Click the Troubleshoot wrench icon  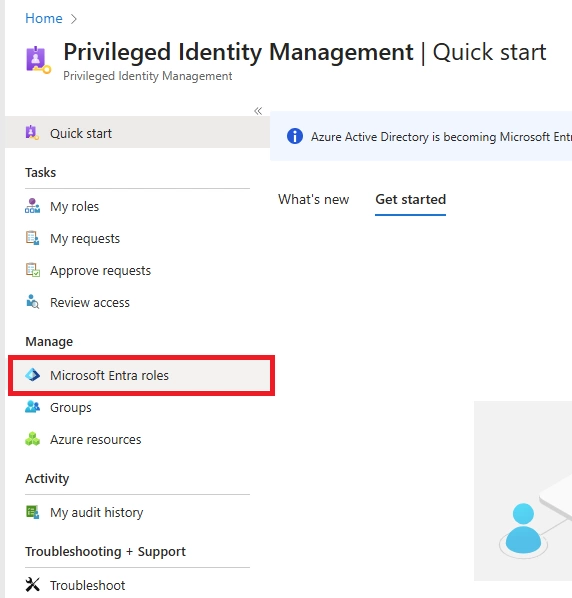(x=32, y=585)
